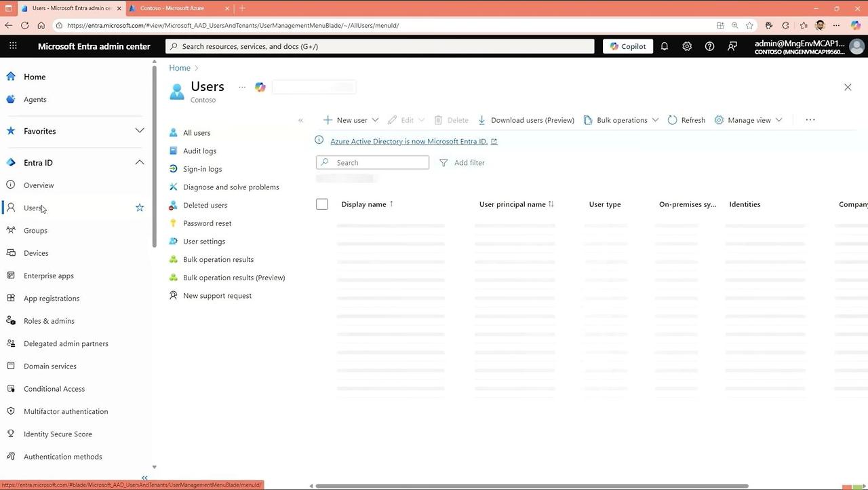868x490 pixels.
Task: Click the App registrations icon in sidebar
Action: click(11, 298)
